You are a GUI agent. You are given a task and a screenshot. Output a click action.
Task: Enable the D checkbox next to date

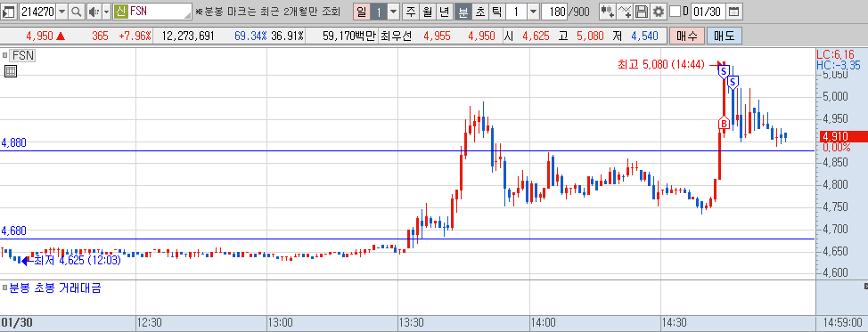tap(675, 11)
